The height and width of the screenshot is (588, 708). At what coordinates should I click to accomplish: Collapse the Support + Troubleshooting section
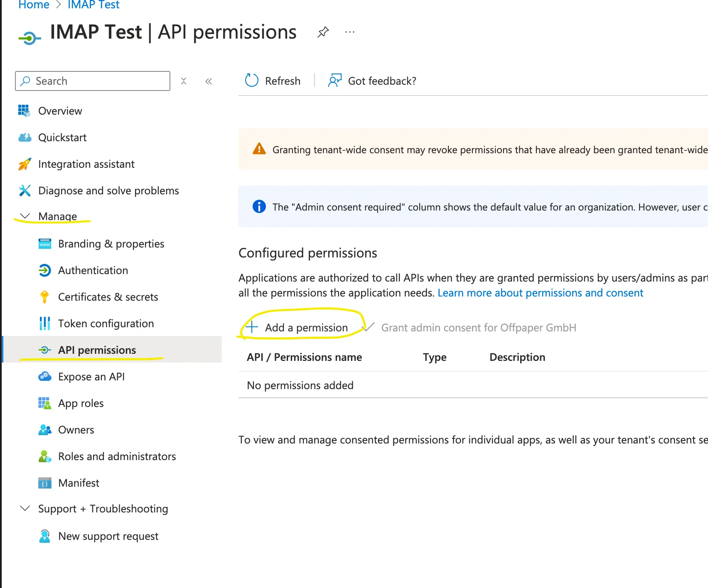25,508
